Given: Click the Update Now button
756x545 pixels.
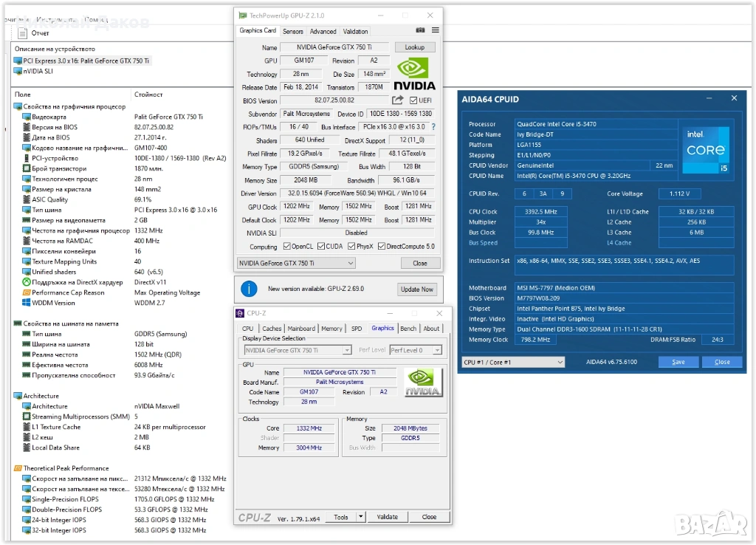Looking at the screenshot, I should point(417,289).
